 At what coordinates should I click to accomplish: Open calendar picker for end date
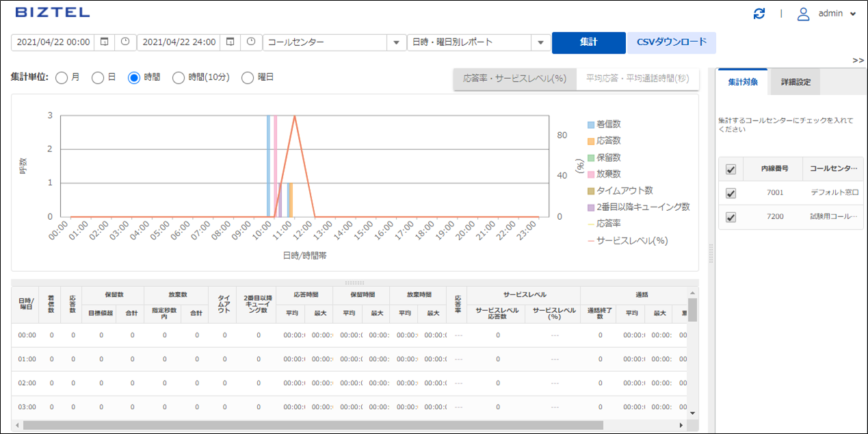click(230, 42)
